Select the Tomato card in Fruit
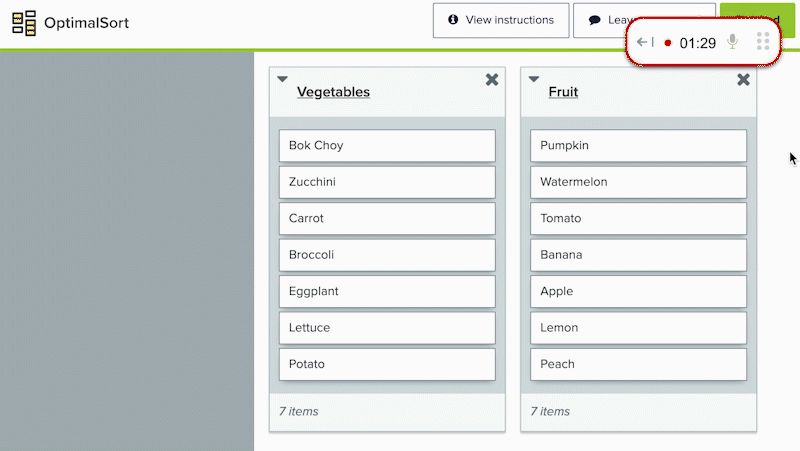Screen dimensions: 800x451 tap(638, 218)
